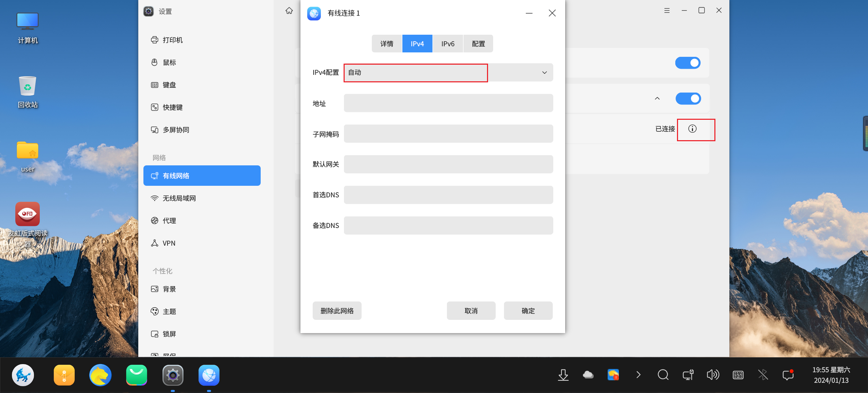Switch to the 详情 tab
This screenshot has height=393, width=868.
pos(387,44)
